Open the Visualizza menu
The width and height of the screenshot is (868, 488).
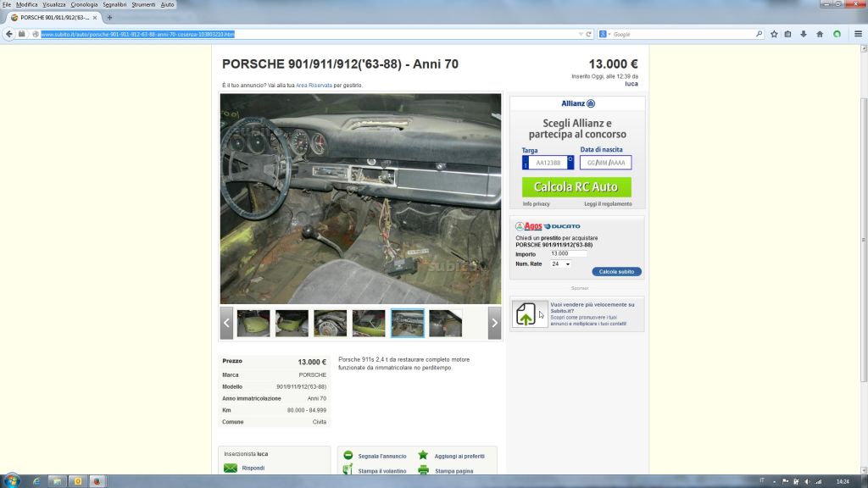(x=53, y=4)
